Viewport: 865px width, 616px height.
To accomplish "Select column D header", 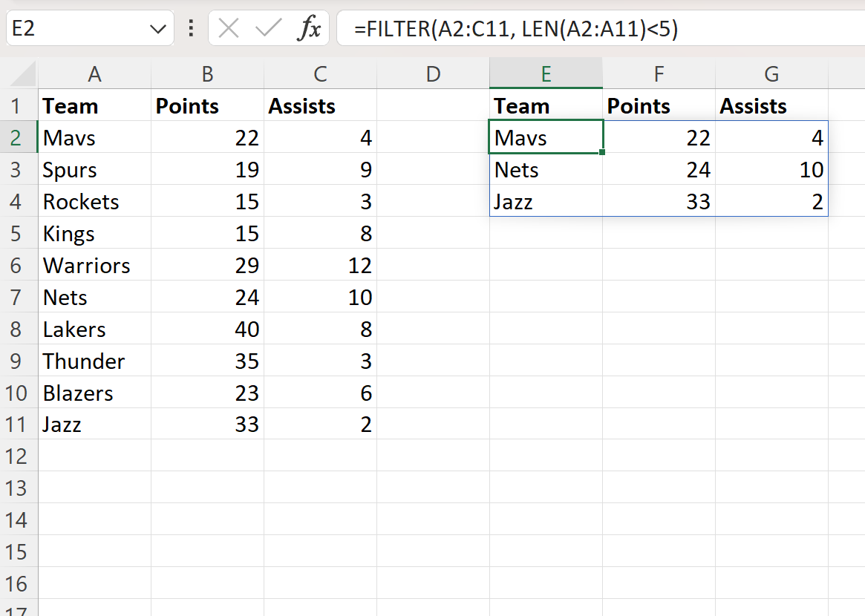I will pos(433,74).
